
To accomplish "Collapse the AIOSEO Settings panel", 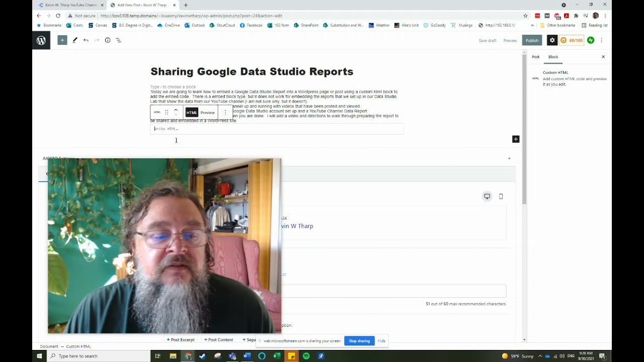I will pyautogui.click(x=509, y=158).
